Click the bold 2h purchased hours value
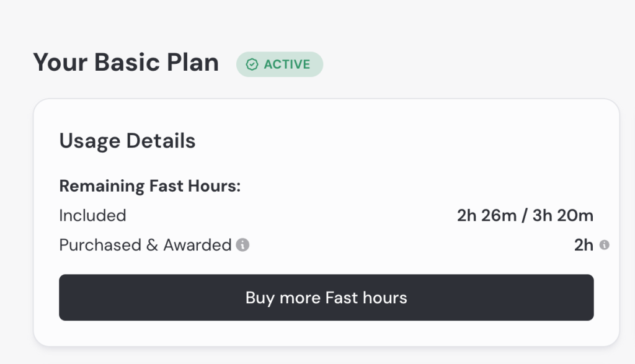Viewport: 635px width, 364px height. click(x=584, y=246)
